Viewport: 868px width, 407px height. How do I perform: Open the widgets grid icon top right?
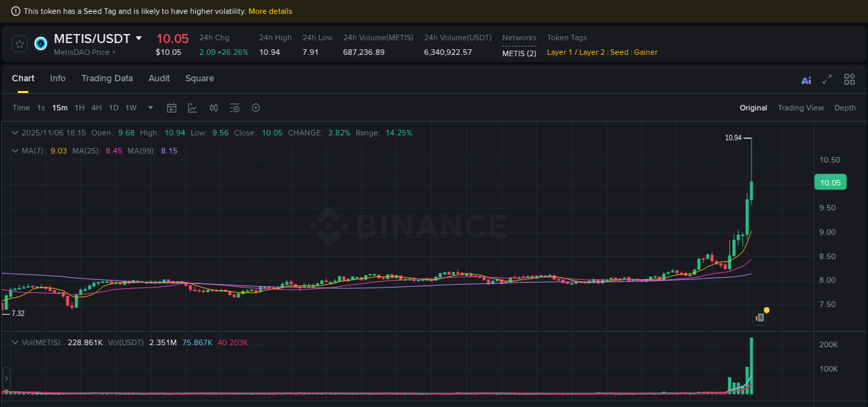849,78
